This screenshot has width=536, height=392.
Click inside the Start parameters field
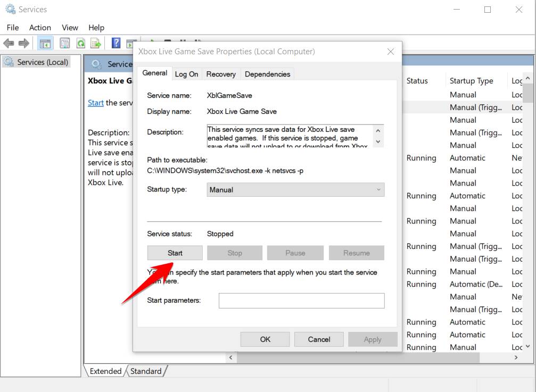tap(301, 301)
